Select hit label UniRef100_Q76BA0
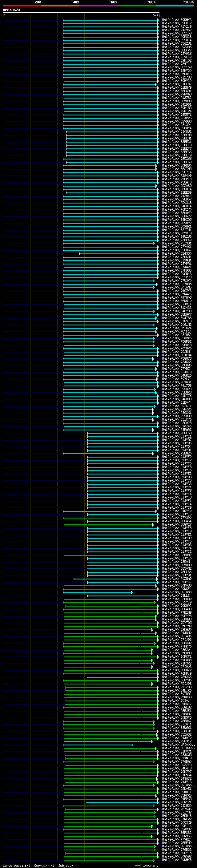Screen dimensions: 197x868 click(176, 761)
